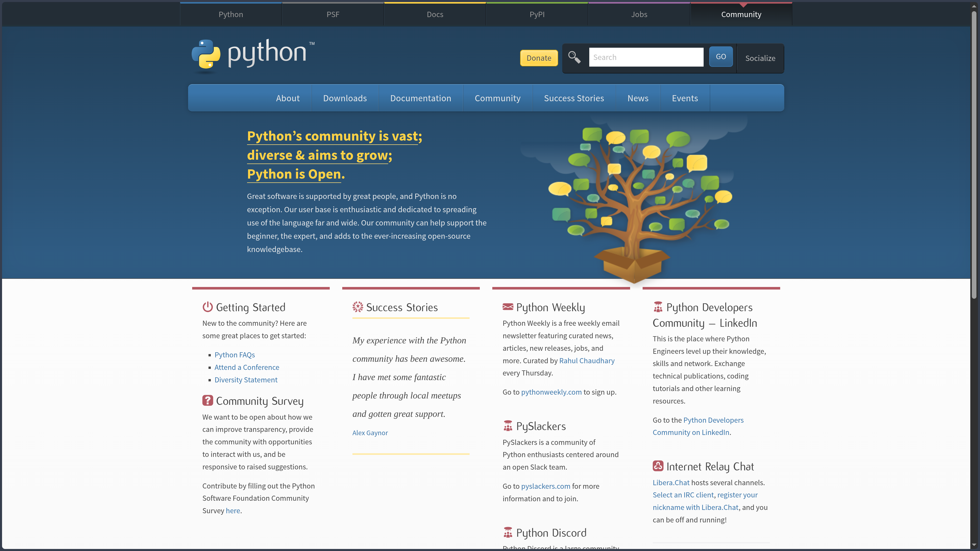The width and height of the screenshot is (980, 551).
Task: Click the Success Stories section heading
Action: pos(402,307)
